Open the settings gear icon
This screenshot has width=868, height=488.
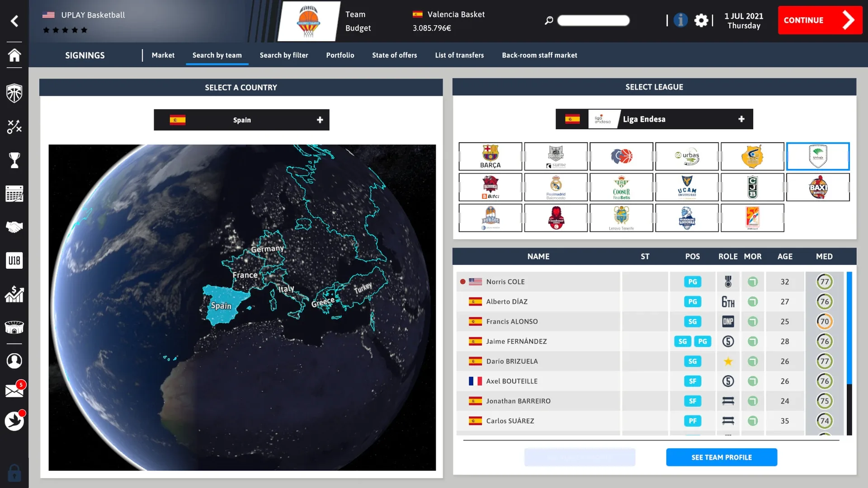[x=701, y=20]
